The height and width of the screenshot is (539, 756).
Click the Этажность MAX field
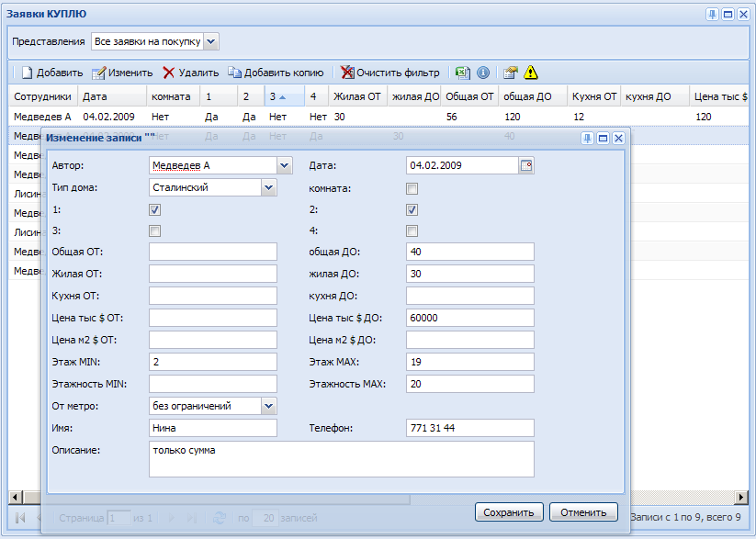click(x=470, y=384)
